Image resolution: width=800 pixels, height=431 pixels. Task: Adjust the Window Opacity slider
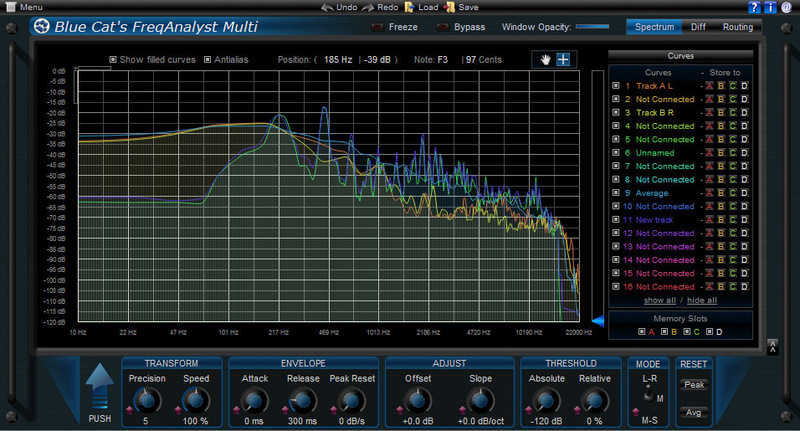pyautogui.click(x=594, y=27)
